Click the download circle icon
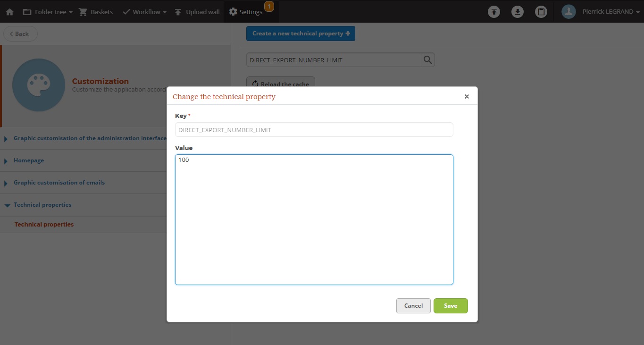The height and width of the screenshot is (345, 644). (518, 12)
